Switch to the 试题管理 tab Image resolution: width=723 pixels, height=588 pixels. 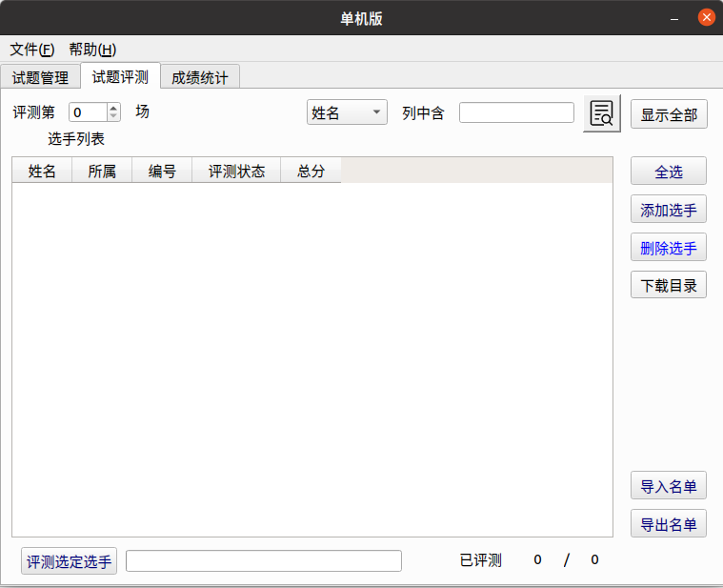tap(40, 78)
